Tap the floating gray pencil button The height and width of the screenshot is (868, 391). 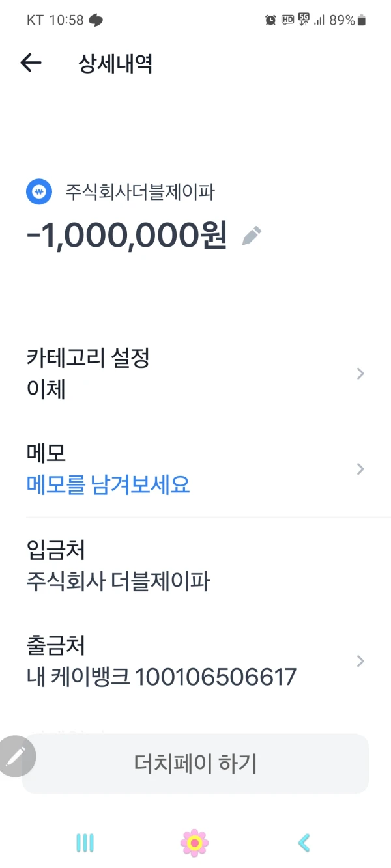tap(16, 756)
